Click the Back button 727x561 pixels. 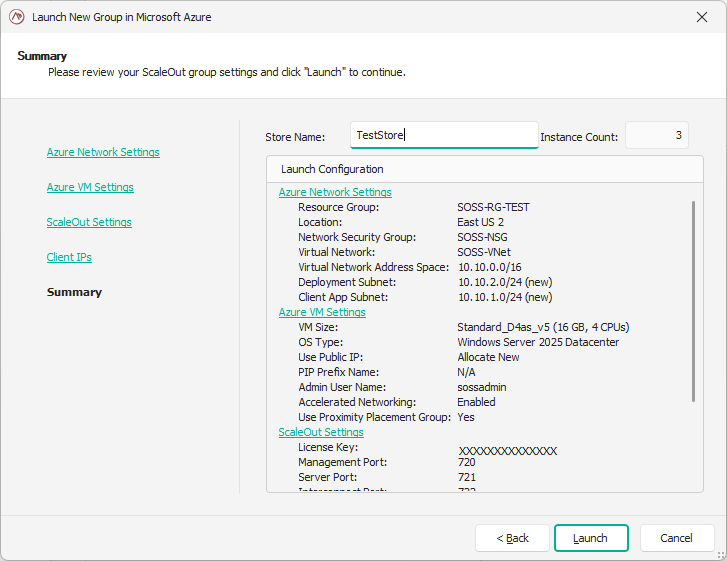[512, 538]
